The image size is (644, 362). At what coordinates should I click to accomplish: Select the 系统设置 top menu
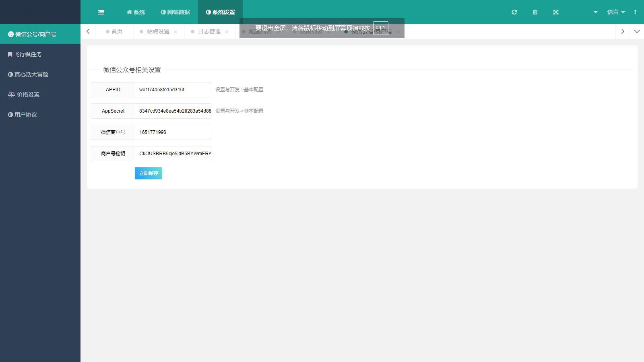[x=221, y=12]
